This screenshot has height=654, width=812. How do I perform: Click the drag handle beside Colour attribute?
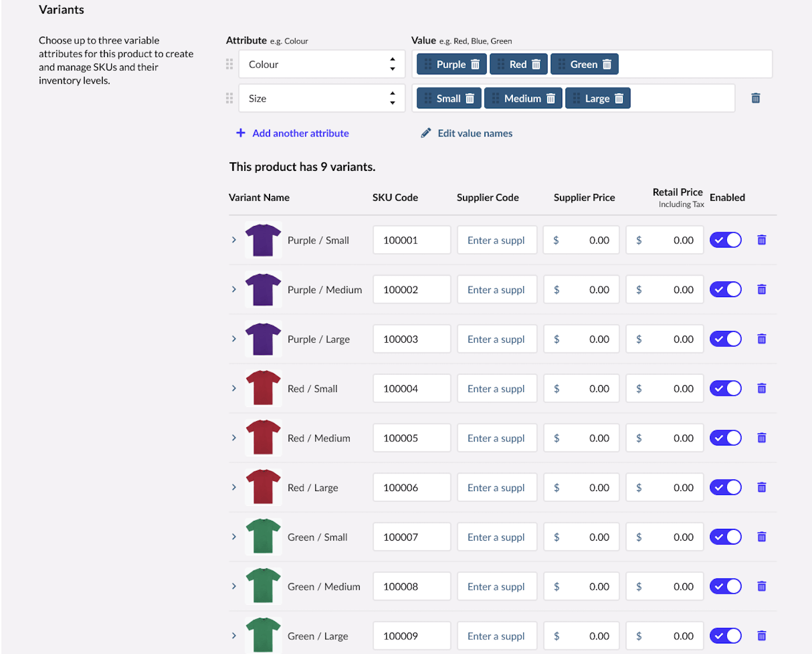coord(230,64)
